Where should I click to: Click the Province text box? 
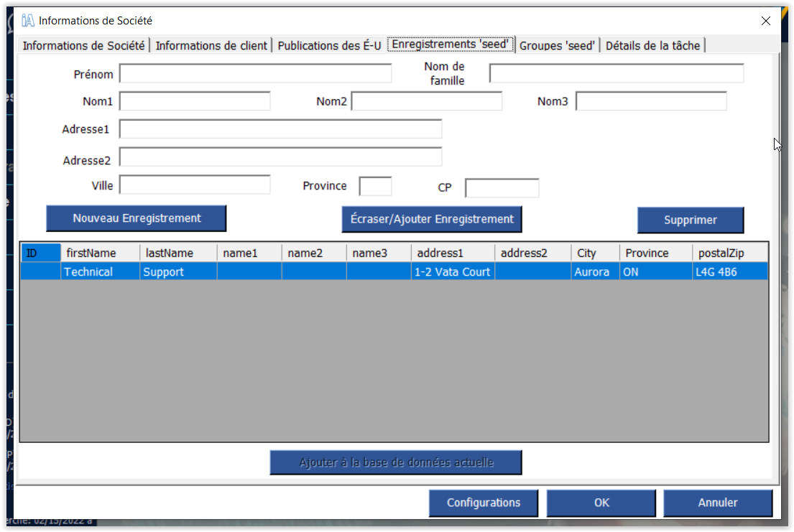click(x=375, y=187)
